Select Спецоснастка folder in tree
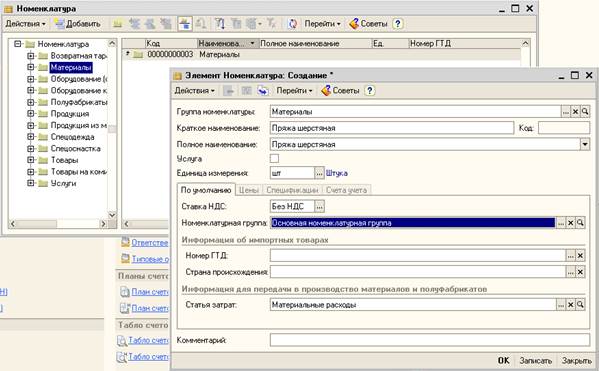 click(x=76, y=148)
